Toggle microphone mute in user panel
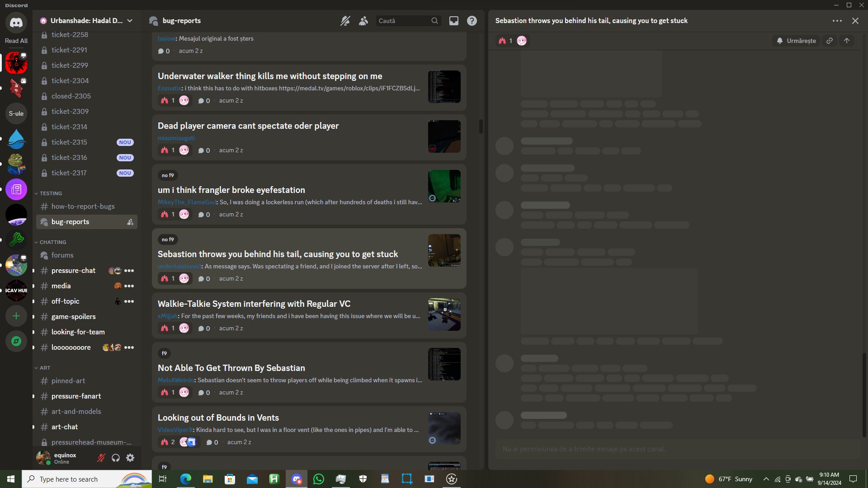The width and height of the screenshot is (868, 488). [101, 458]
